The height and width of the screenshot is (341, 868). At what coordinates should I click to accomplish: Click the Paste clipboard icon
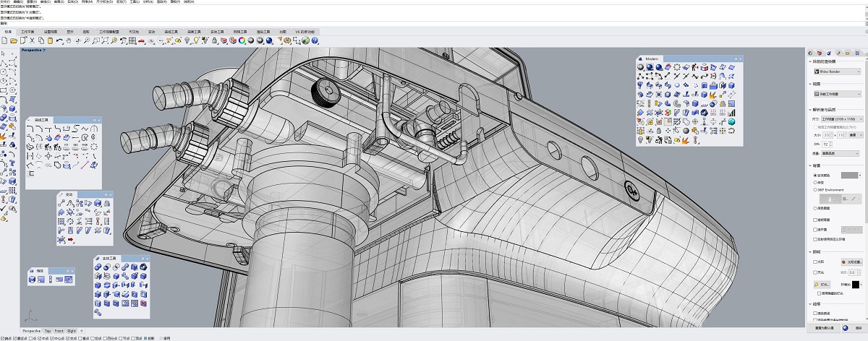pyautogui.click(x=51, y=40)
